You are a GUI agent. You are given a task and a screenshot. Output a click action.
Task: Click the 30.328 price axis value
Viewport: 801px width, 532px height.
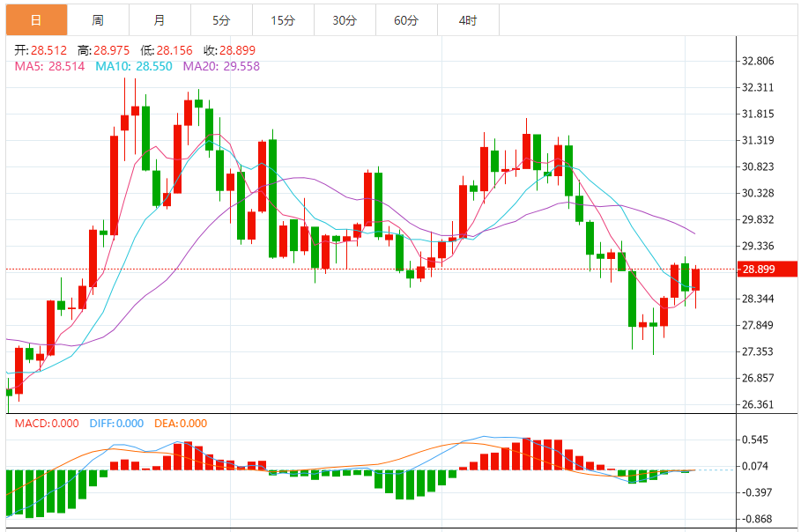click(x=758, y=193)
